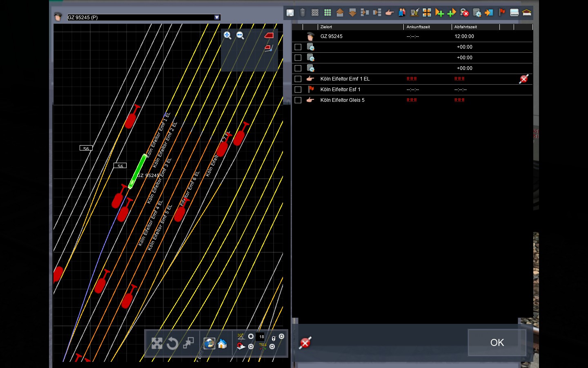588x368 pixels.
Task: Zoom out on the 2D track map
Action: pyautogui.click(x=241, y=36)
